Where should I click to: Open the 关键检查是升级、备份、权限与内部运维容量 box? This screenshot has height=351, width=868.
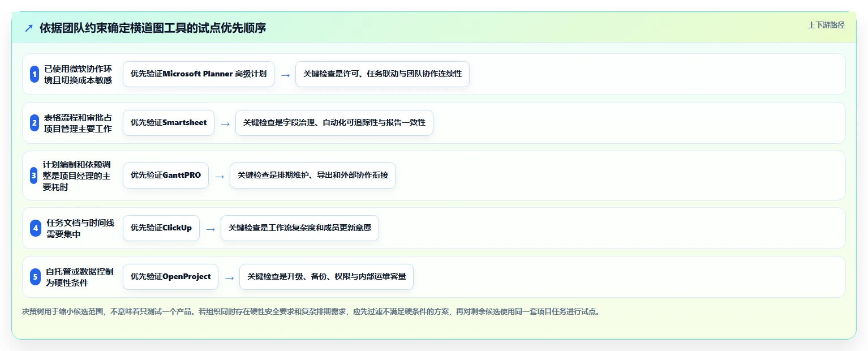(326, 277)
